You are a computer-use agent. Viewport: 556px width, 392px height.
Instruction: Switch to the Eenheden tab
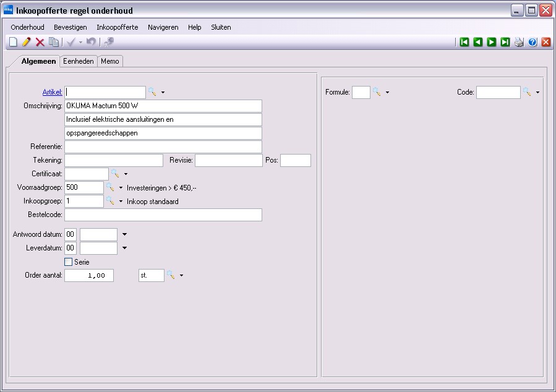[x=79, y=61]
